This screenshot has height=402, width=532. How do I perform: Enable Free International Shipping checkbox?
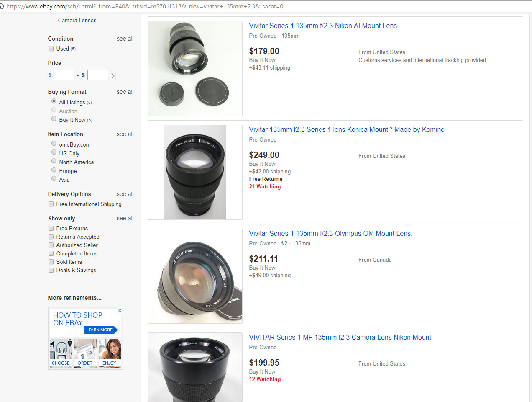pyautogui.click(x=51, y=204)
